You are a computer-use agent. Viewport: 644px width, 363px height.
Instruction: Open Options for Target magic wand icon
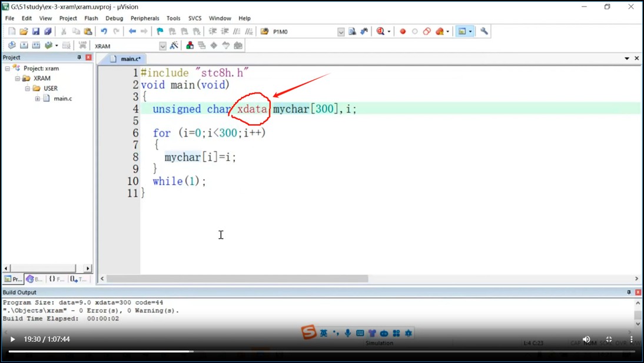click(174, 46)
